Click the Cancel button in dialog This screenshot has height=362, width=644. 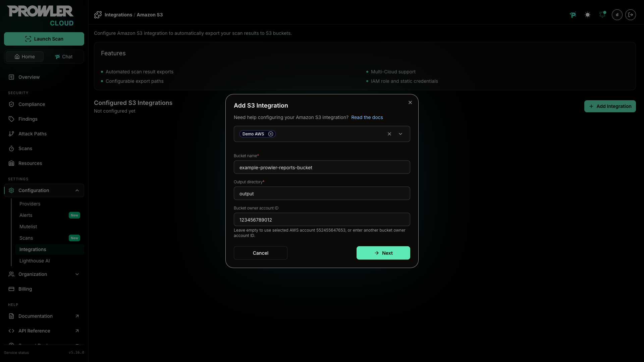[261, 253]
